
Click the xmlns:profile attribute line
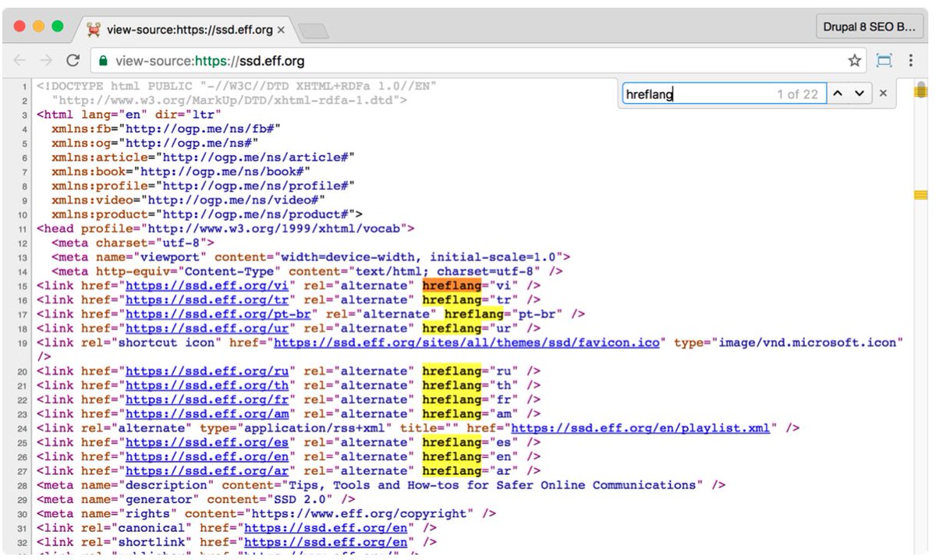coord(203,186)
